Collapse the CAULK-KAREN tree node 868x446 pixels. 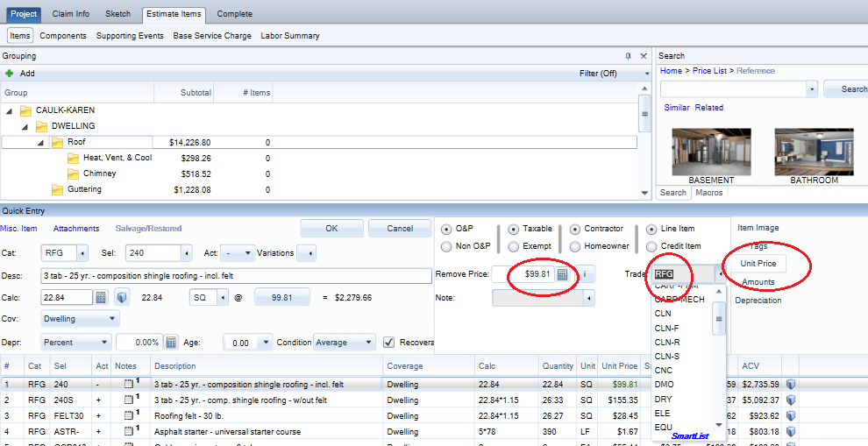pyautogui.click(x=10, y=110)
